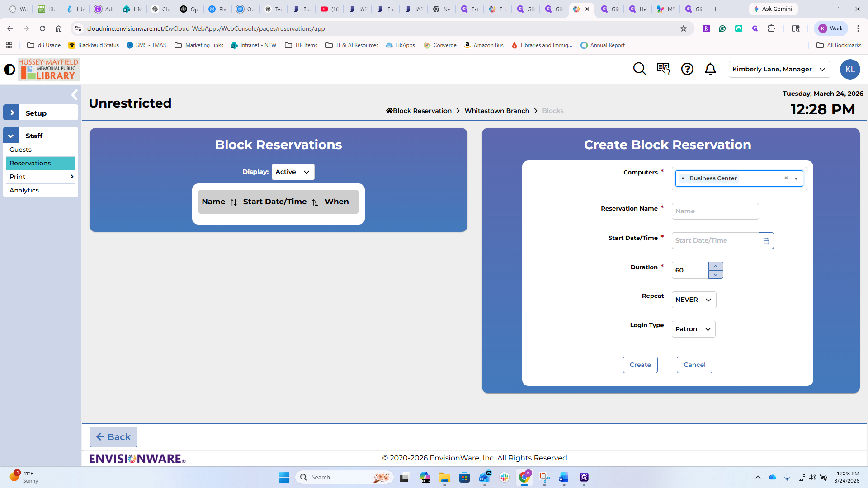Image resolution: width=868 pixels, height=488 pixels.
Task: Open the Login Type Patron dropdown
Action: tap(693, 329)
